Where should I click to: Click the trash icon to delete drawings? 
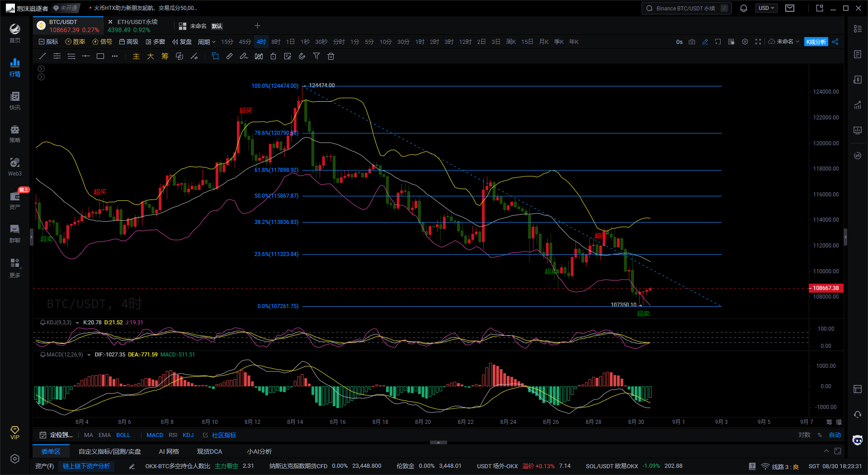click(x=331, y=56)
